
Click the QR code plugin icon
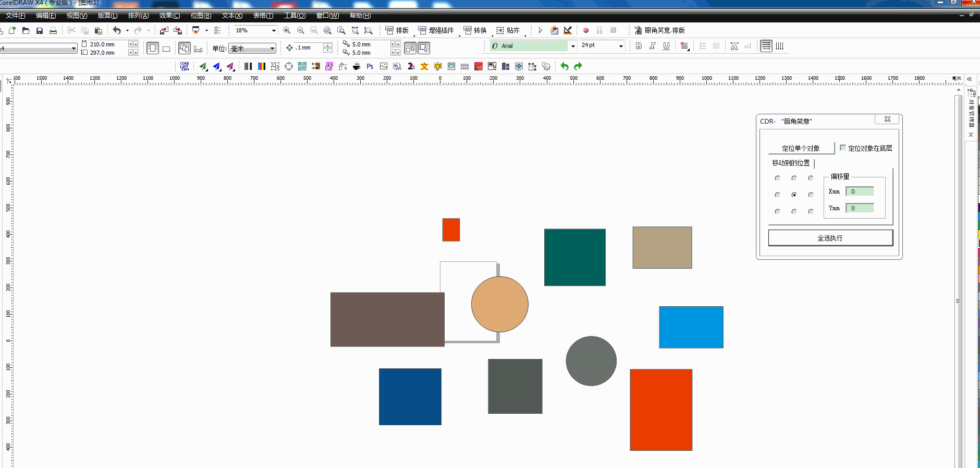click(302, 66)
